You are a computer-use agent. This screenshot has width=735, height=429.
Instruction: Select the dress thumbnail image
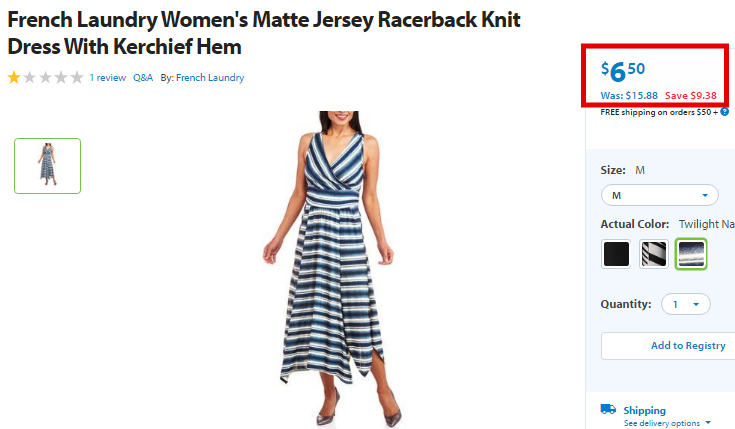coord(47,166)
